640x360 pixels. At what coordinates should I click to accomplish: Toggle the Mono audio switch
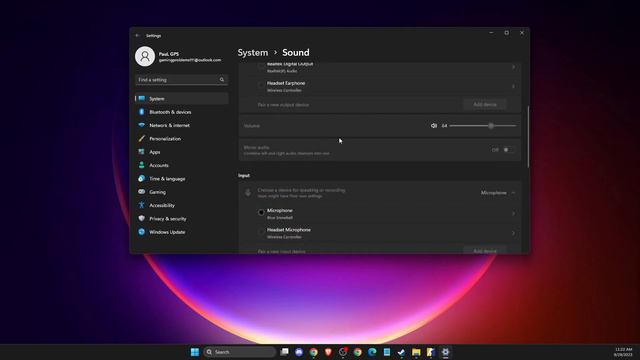(x=508, y=150)
